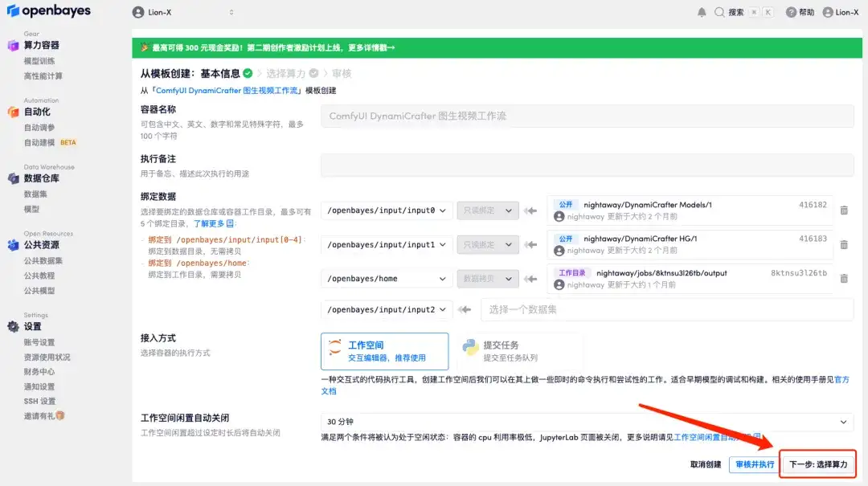Click 取消创建 button

point(706,464)
